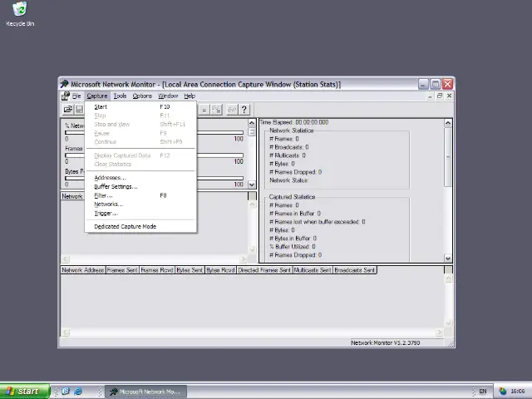The image size is (532, 399).
Task: Click the Directed Frames Sent column header
Action: point(264,270)
